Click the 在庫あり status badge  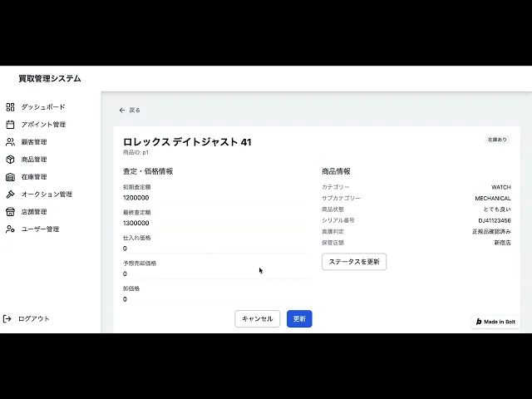[x=497, y=140]
